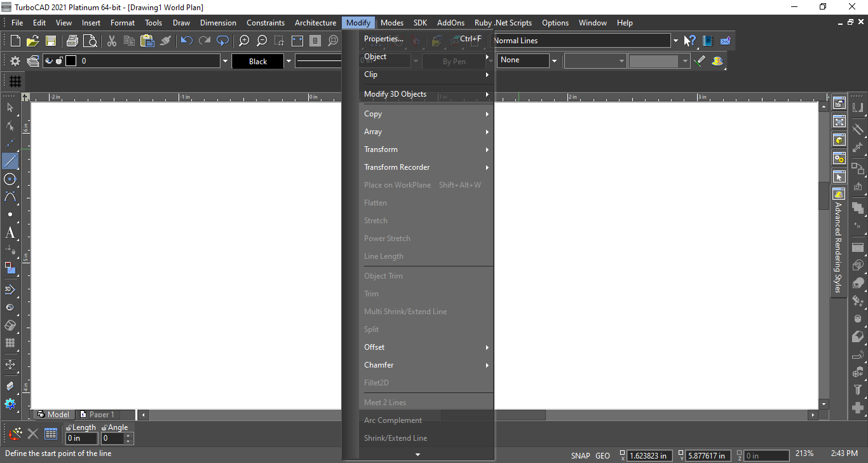Click the Zoom Out magnifier icon
868x463 pixels.
coord(262,41)
